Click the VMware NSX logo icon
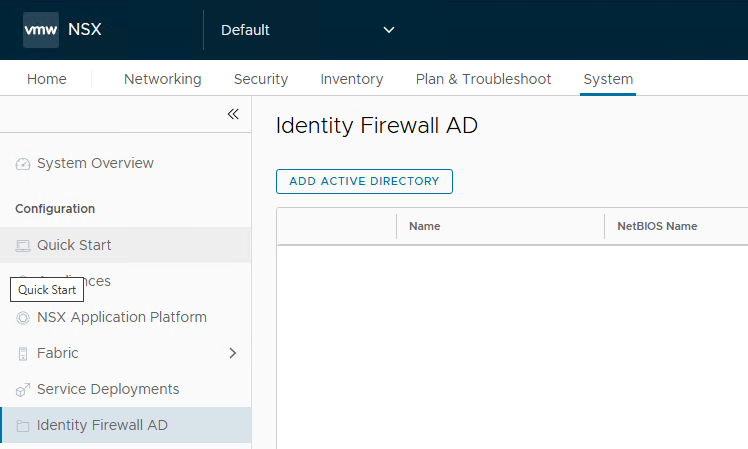 (x=41, y=30)
